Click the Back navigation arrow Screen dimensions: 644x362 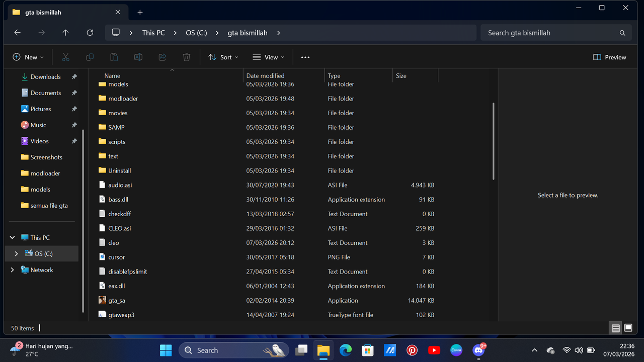18,33
